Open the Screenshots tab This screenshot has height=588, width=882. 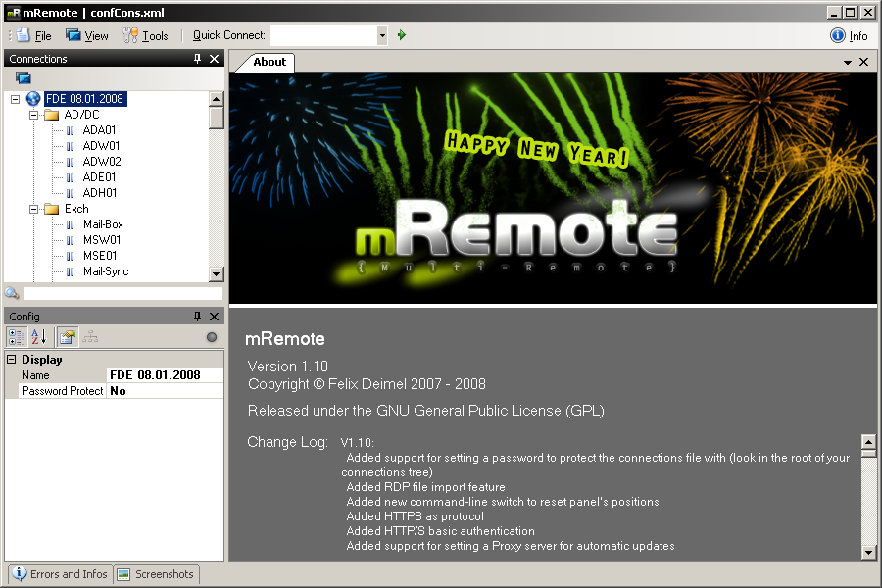(157, 574)
